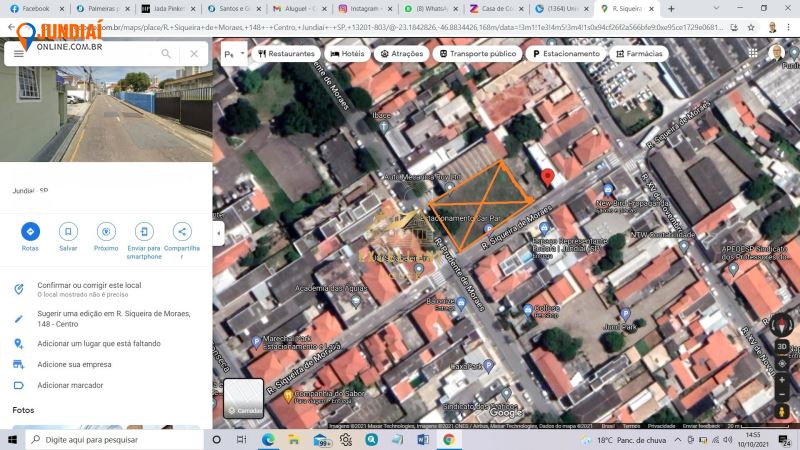Open the street view photo thumbnail
The height and width of the screenshot is (450, 800).
[106, 114]
